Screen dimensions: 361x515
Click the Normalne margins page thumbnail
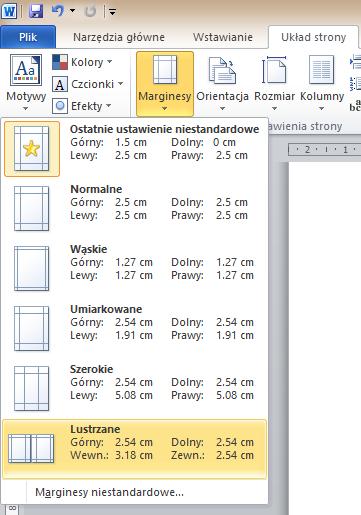click(32, 209)
